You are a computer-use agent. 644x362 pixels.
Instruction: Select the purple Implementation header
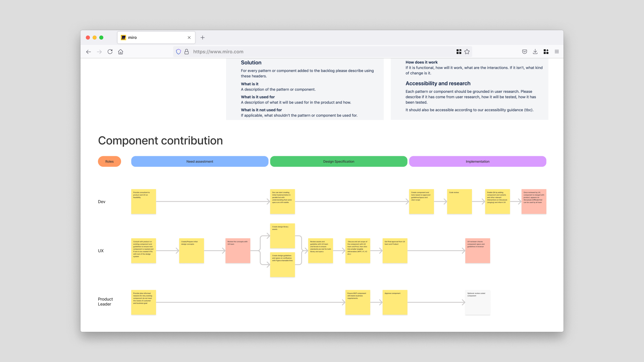coord(477,162)
